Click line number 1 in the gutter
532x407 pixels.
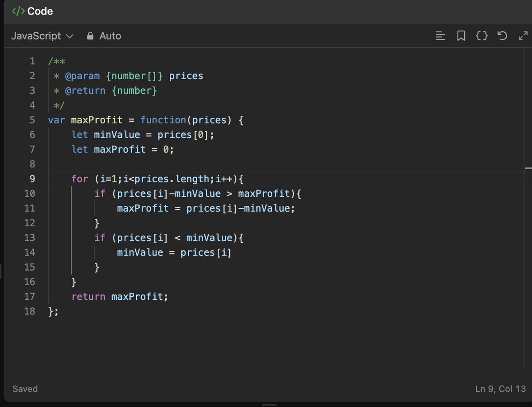coord(32,61)
